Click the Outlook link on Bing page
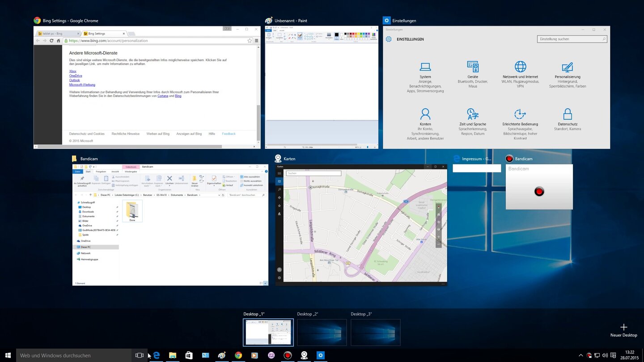This screenshot has height=362, width=644. click(x=75, y=80)
